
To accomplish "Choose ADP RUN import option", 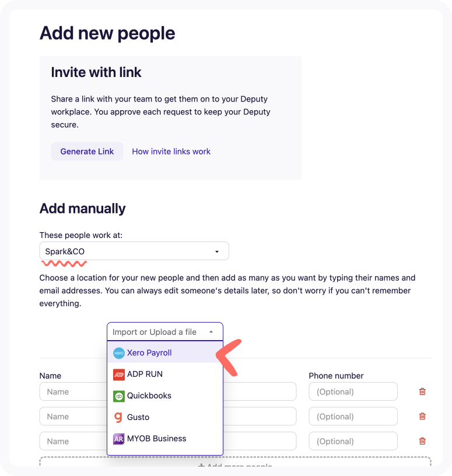I will pyautogui.click(x=145, y=374).
